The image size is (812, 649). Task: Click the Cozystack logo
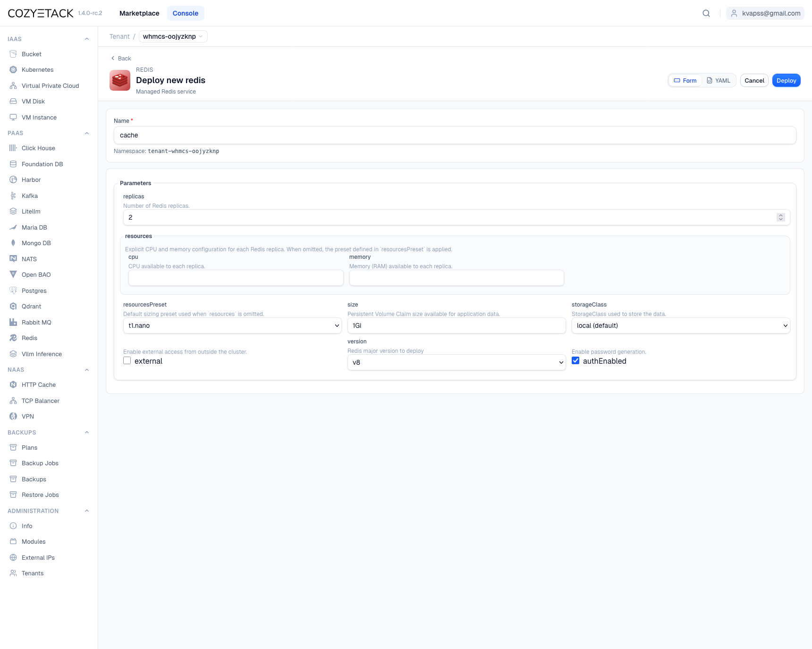tap(41, 13)
